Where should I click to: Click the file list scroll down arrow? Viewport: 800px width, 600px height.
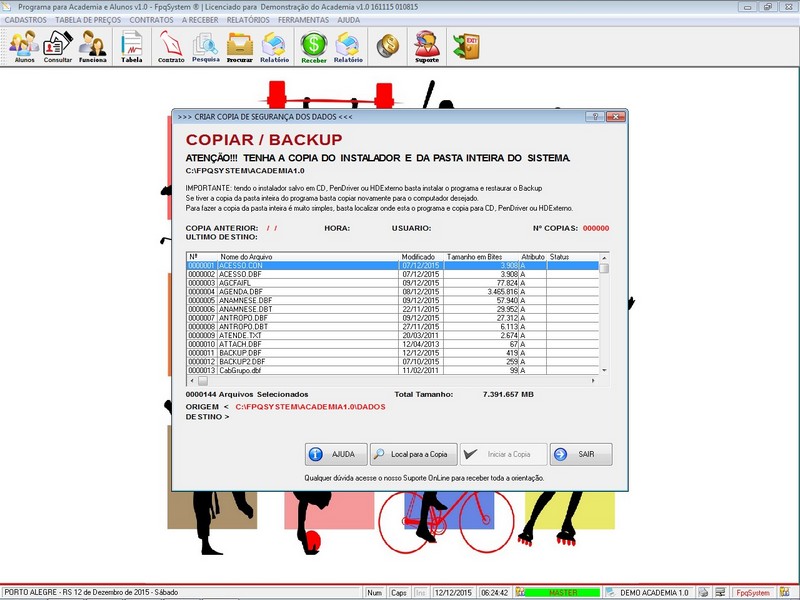604,370
